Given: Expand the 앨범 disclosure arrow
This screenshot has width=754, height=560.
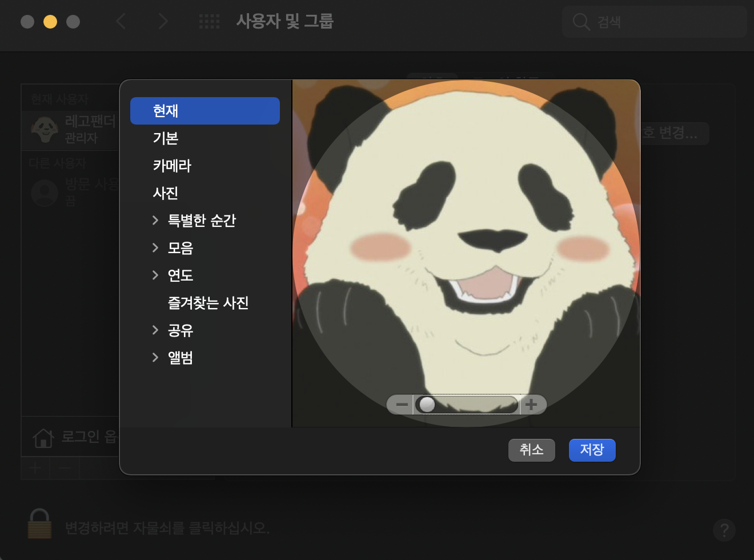Looking at the screenshot, I should (155, 357).
